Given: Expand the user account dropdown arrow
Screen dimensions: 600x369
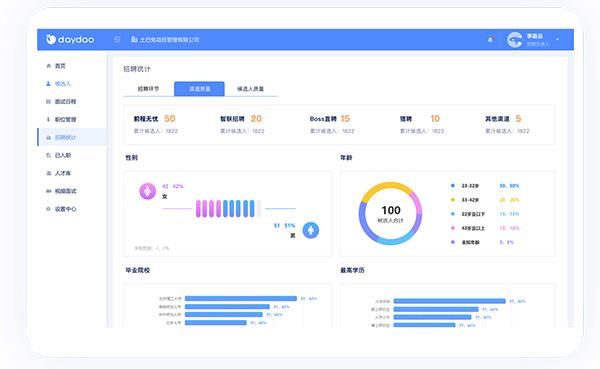Looking at the screenshot, I should [558, 39].
